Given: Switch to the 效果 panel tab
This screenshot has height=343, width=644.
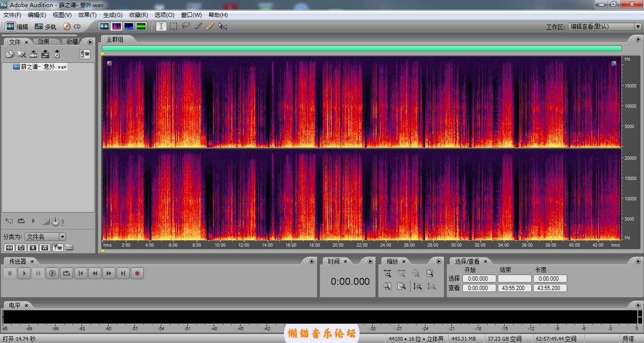Looking at the screenshot, I should (x=44, y=42).
